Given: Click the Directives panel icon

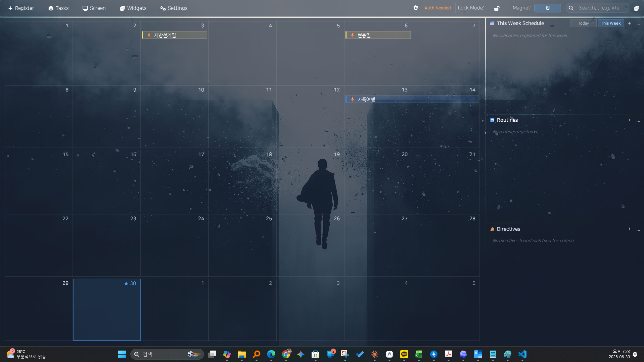Looking at the screenshot, I should [492, 229].
